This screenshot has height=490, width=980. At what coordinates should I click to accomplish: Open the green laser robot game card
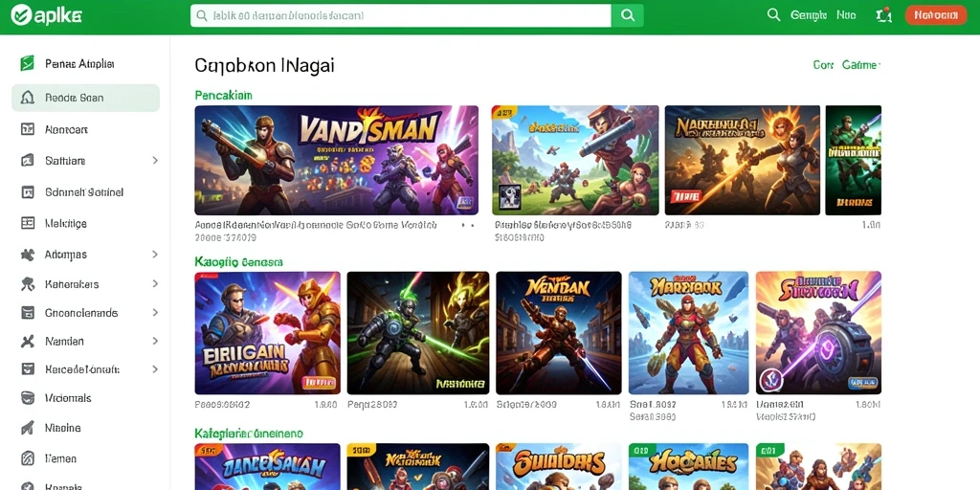click(x=418, y=332)
